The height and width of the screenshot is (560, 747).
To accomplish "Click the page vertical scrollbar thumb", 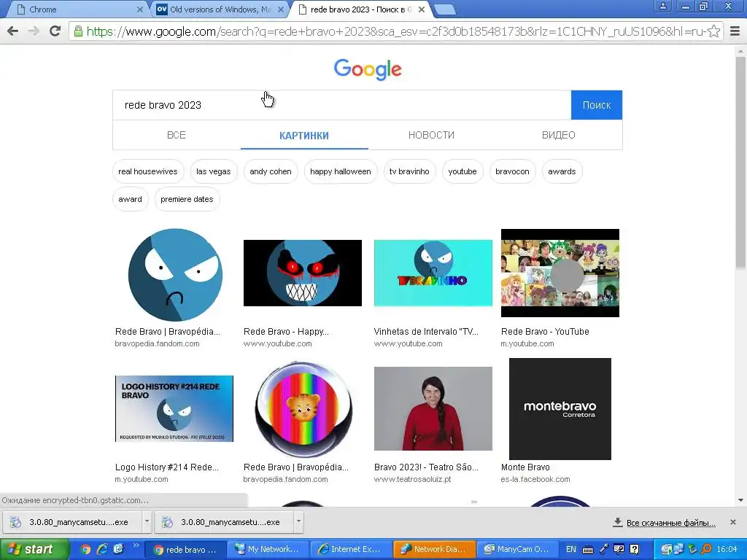I will click(x=740, y=162).
